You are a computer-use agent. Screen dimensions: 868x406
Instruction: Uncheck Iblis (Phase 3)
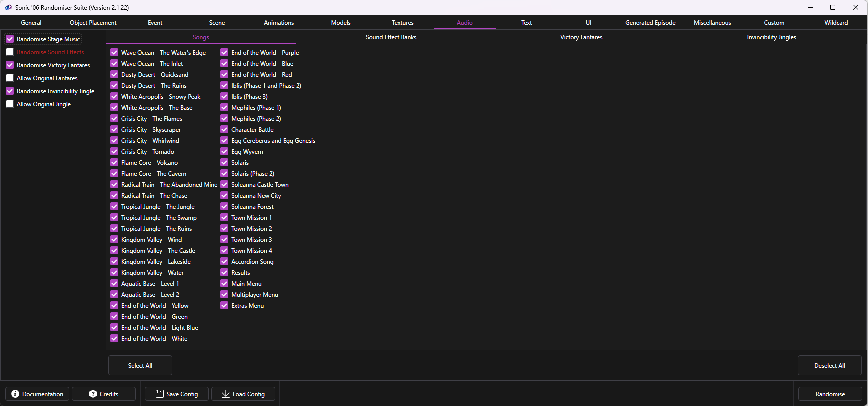[224, 96]
